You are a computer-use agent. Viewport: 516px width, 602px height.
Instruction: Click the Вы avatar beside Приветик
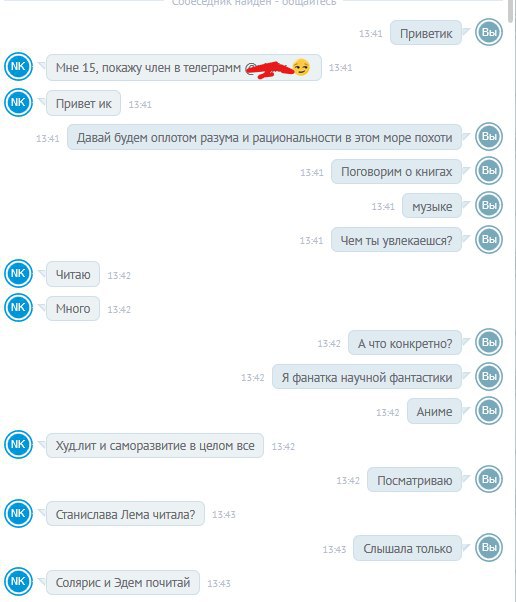click(489, 32)
